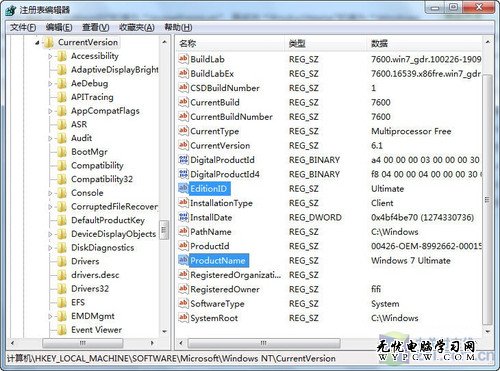
Task: Open the 帮助(H) menu
Action: 178,27
